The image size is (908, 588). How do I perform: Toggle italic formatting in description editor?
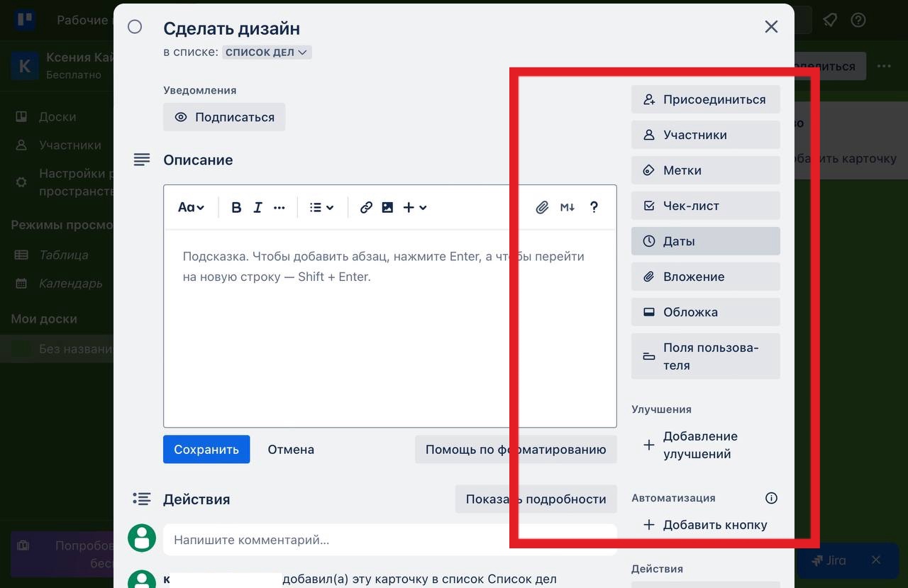pyautogui.click(x=258, y=207)
